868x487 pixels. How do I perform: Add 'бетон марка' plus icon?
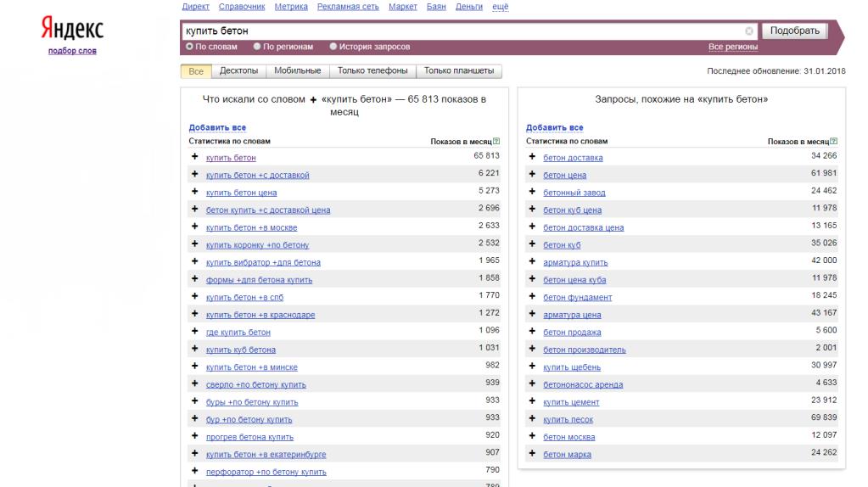pos(532,453)
